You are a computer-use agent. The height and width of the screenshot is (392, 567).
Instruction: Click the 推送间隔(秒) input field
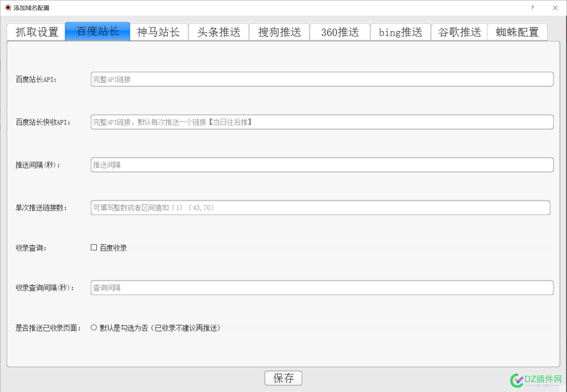pyautogui.click(x=322, y=165)
